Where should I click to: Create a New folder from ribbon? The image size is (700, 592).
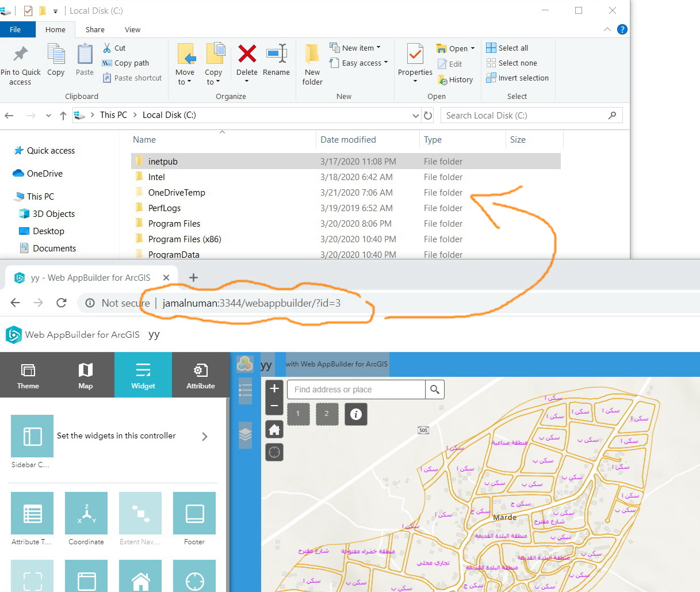pos(312,64)
